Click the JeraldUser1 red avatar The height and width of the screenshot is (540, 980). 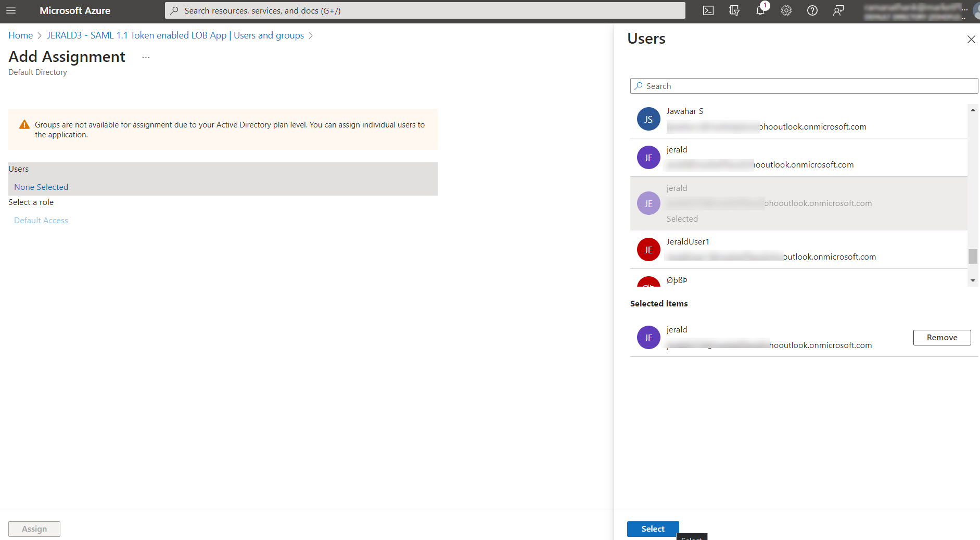[648, 250]
